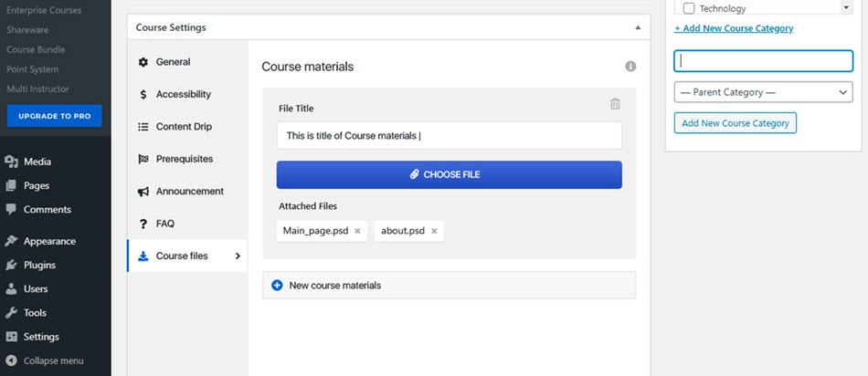
Task: Click the Main_page.psd file name
Action: 315,231
